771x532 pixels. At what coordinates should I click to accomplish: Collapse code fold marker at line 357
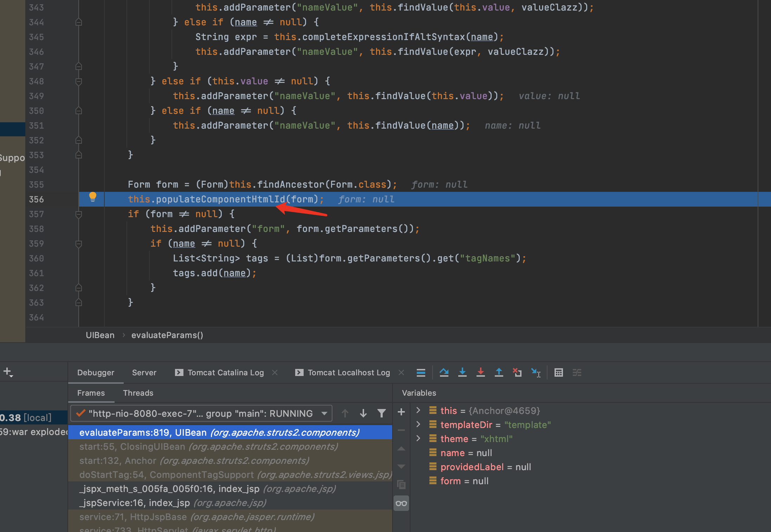click(79, 214)
